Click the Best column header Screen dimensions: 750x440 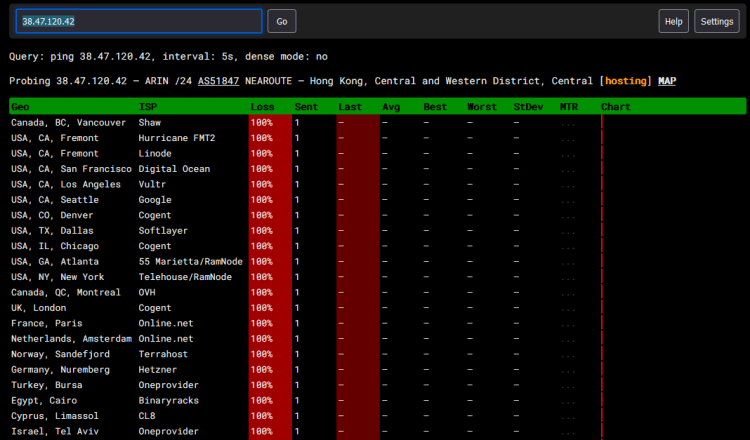point(435,107)
